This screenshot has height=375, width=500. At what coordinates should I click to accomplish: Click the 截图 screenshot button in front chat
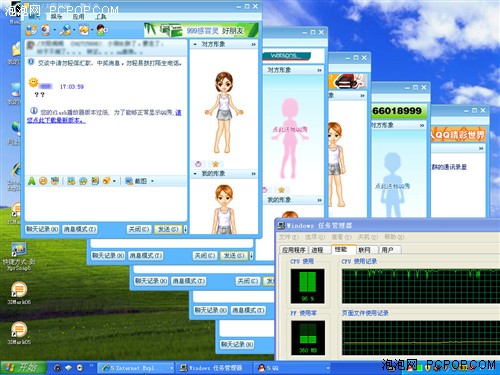coord(136,181)
